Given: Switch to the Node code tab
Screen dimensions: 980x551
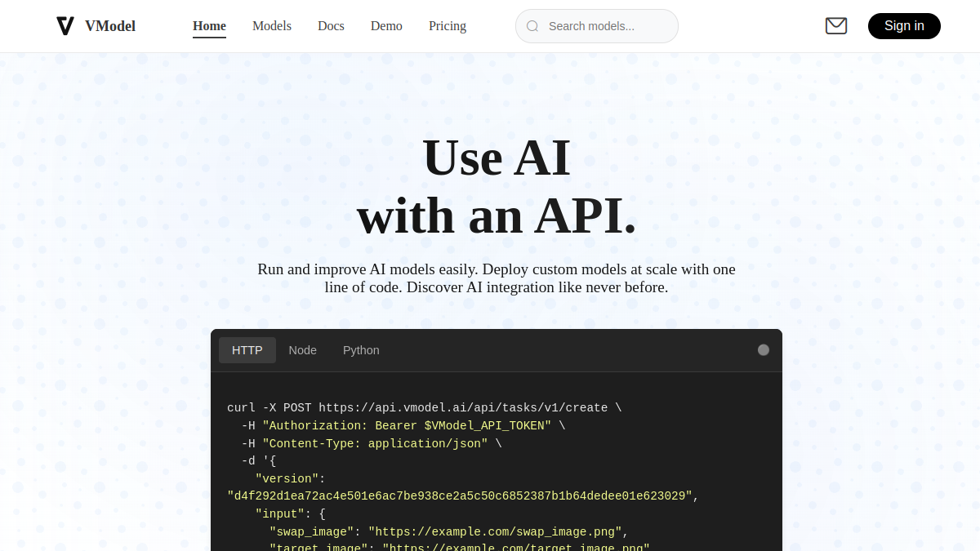Looking at the screenshot, I should [x=303, y=350].
